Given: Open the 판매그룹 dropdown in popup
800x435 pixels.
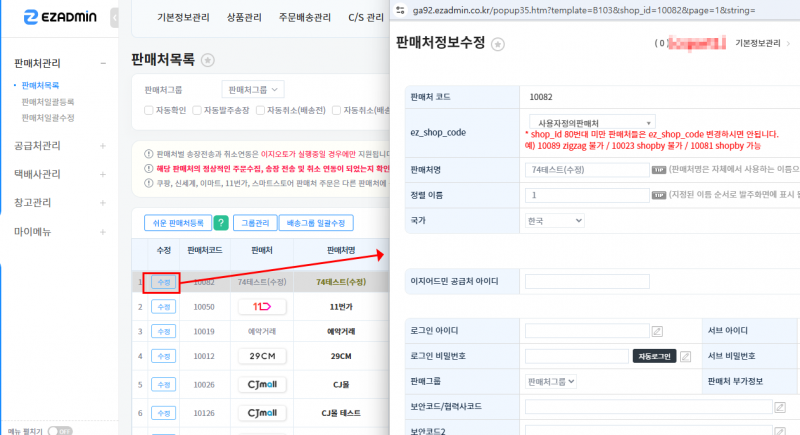Looking at the screenshot, I should click(x=551, y=381).
